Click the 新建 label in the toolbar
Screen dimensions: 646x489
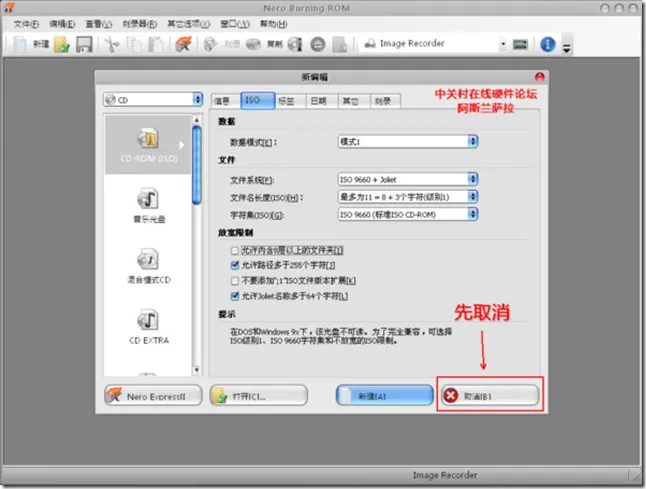tap(41, 44)
